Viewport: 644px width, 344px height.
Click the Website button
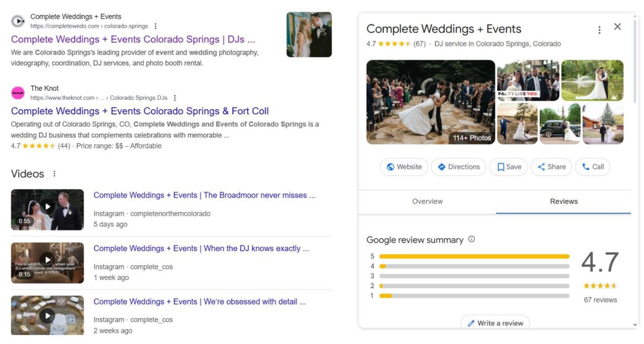(x=404, y=167)
